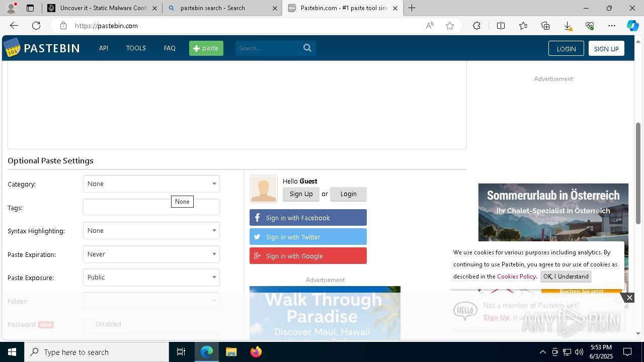Click the green paste button
This screenshot has height=362, width=644.
206,48
